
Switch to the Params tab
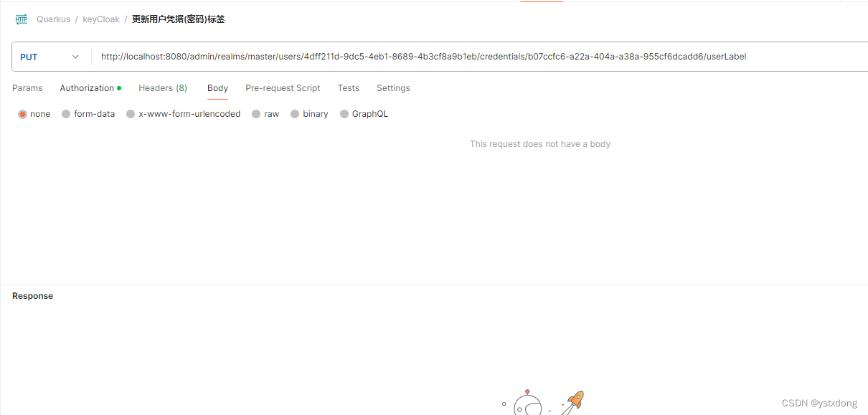click(27, 88)
